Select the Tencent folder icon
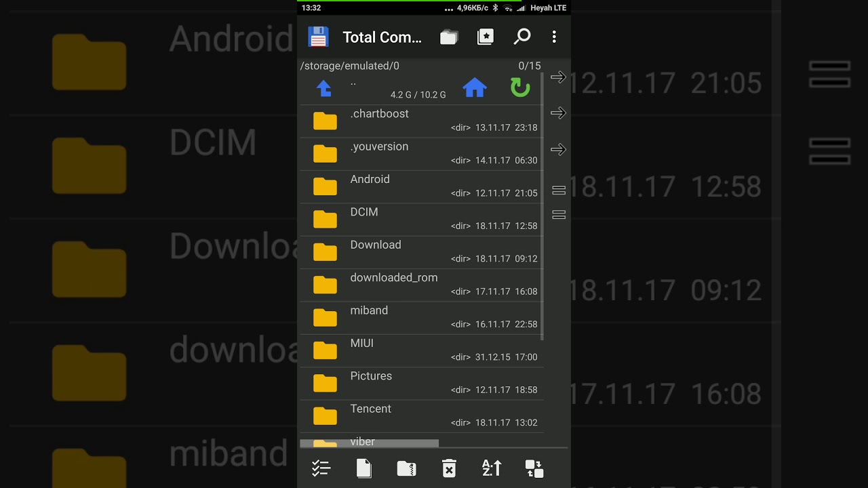The height and width of the screenshot is (488, 868). coord(325,415)
